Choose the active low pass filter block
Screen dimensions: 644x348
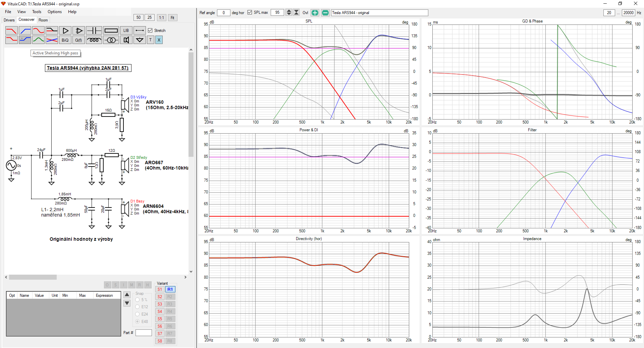click(x=12, y=31)
